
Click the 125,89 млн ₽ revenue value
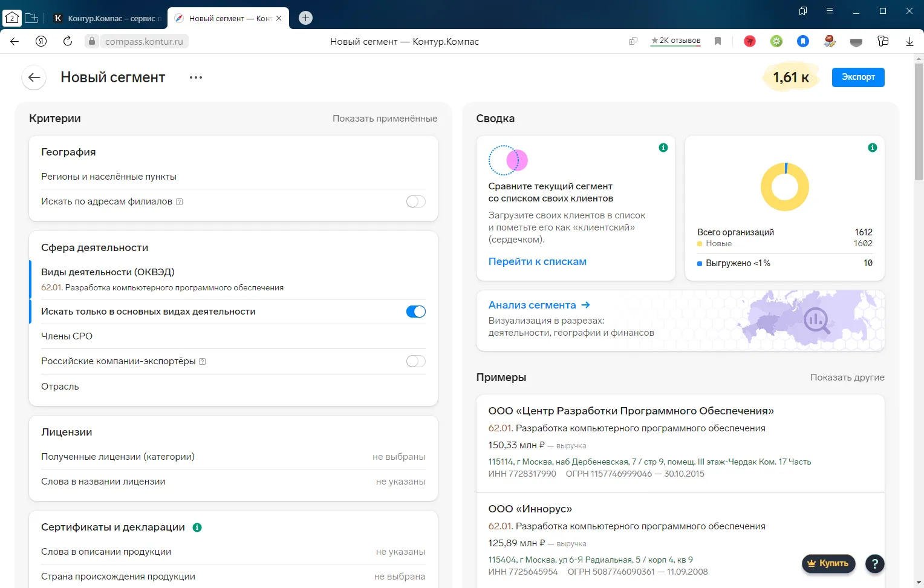click(516, 543)
